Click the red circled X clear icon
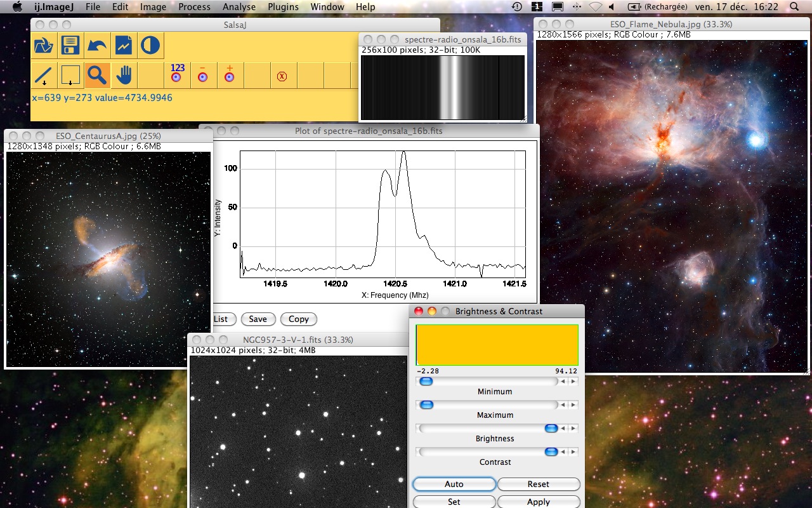 tap(282, 76)
